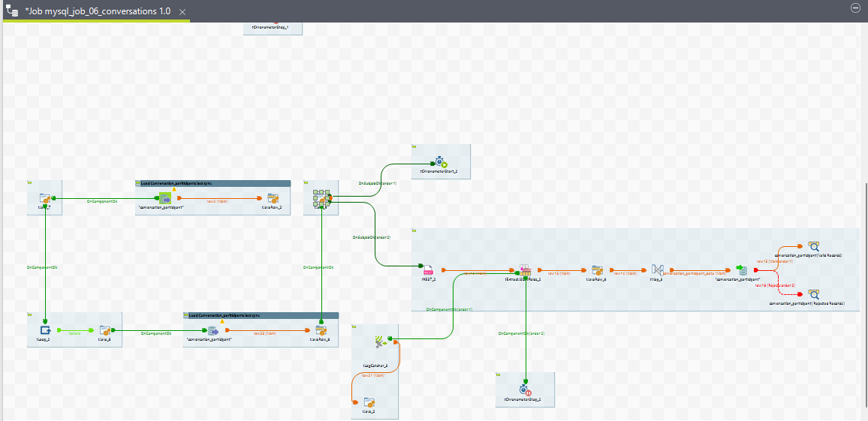This screenshot has width=868, height=421.
Task: Click the tMap_3 component icon
Action: pos(657,270)
